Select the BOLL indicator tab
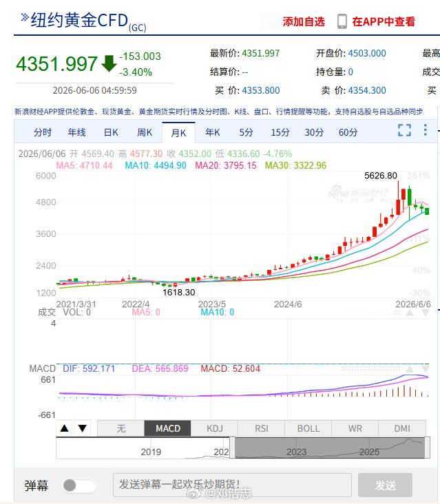 click(x=308, y=428)
